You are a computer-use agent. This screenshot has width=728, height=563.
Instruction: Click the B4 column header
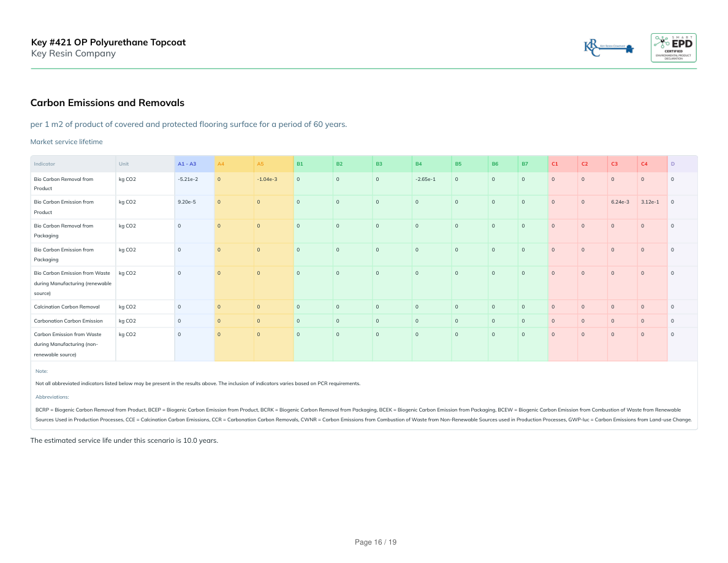click(x=419, y=164)
